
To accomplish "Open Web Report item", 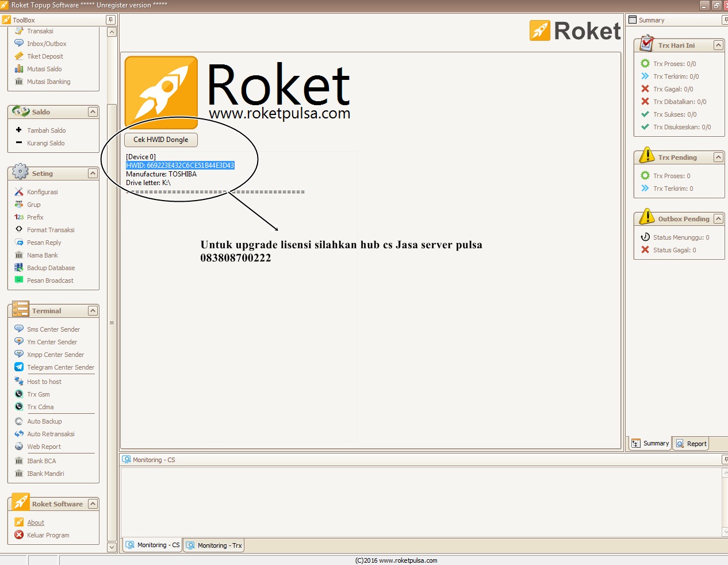I will 44,447.
